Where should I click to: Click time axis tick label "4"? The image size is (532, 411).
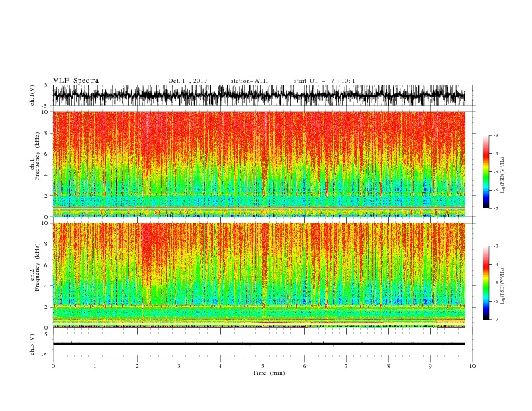pos(220,366)
